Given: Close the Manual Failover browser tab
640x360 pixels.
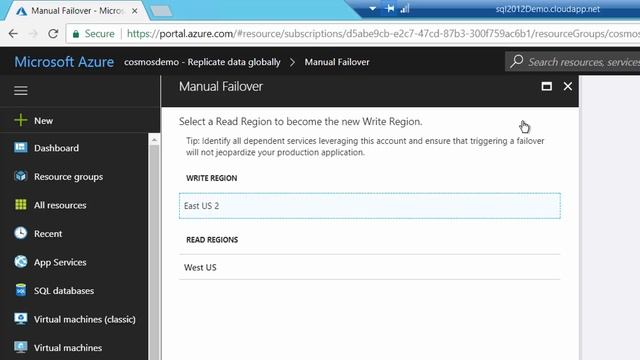Looking at the screenshot, I should (x=134, y=11).
